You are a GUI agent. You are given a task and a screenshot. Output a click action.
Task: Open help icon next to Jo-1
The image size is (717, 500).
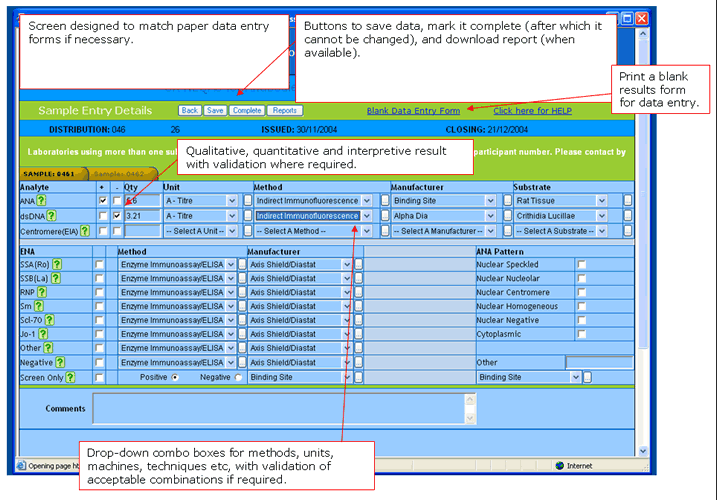[43, 334]
